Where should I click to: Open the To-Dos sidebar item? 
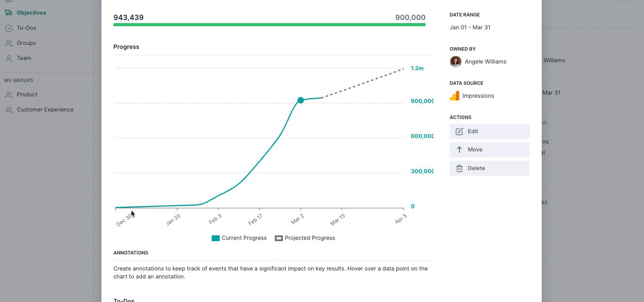[26, 28]
